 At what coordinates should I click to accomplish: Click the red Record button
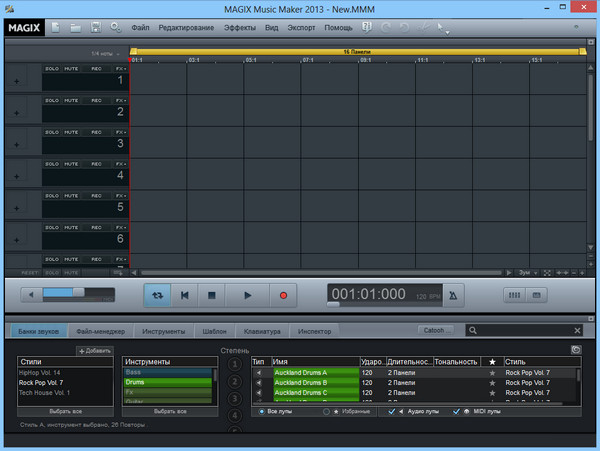coord(282,295)
